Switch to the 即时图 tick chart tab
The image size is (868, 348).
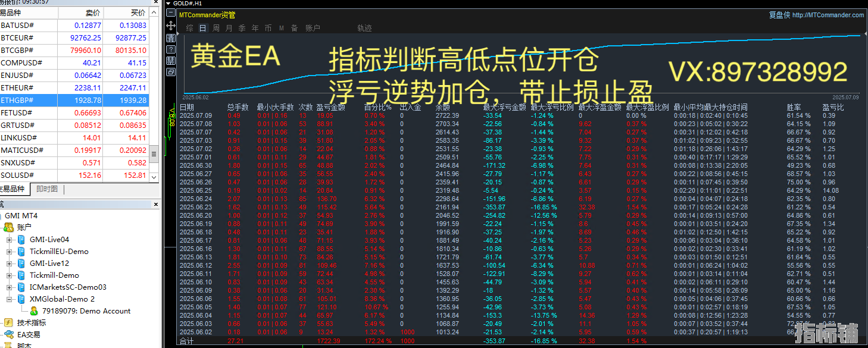[47, 189]
